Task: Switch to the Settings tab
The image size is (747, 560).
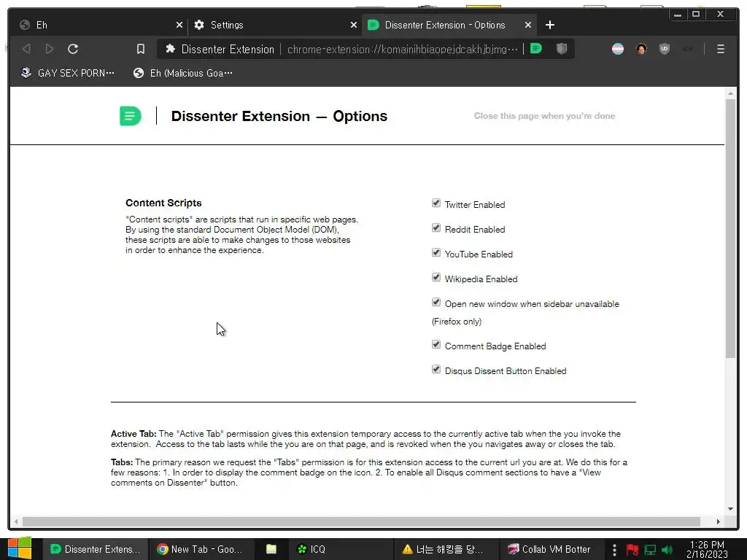Action: [x=274, y=25]
